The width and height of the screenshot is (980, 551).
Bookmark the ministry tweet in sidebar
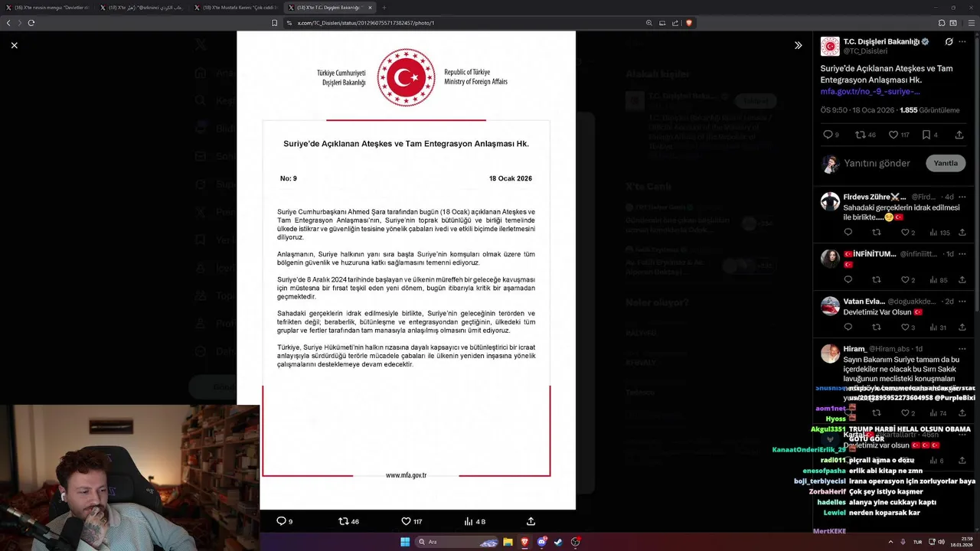926,135
